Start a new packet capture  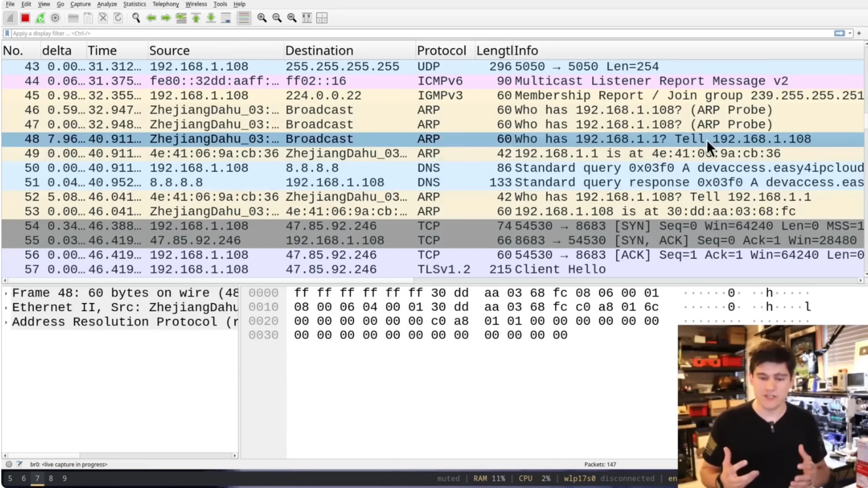[10, 18]
